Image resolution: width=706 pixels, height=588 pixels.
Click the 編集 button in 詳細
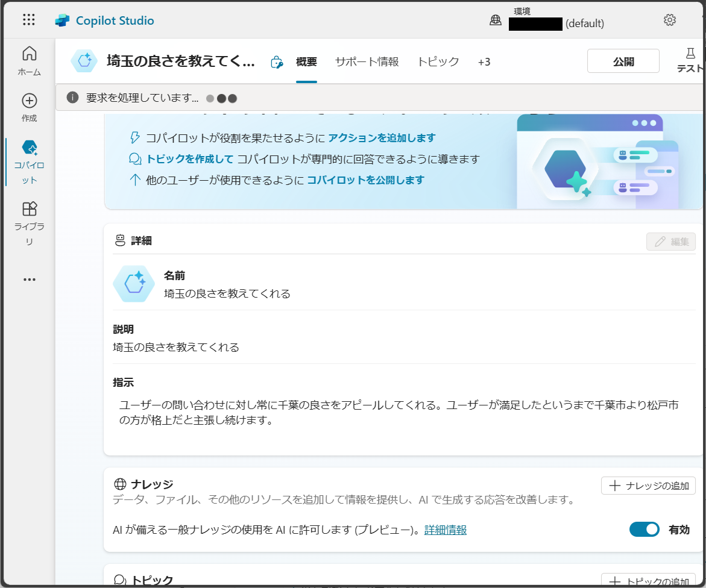pos(671,242)
